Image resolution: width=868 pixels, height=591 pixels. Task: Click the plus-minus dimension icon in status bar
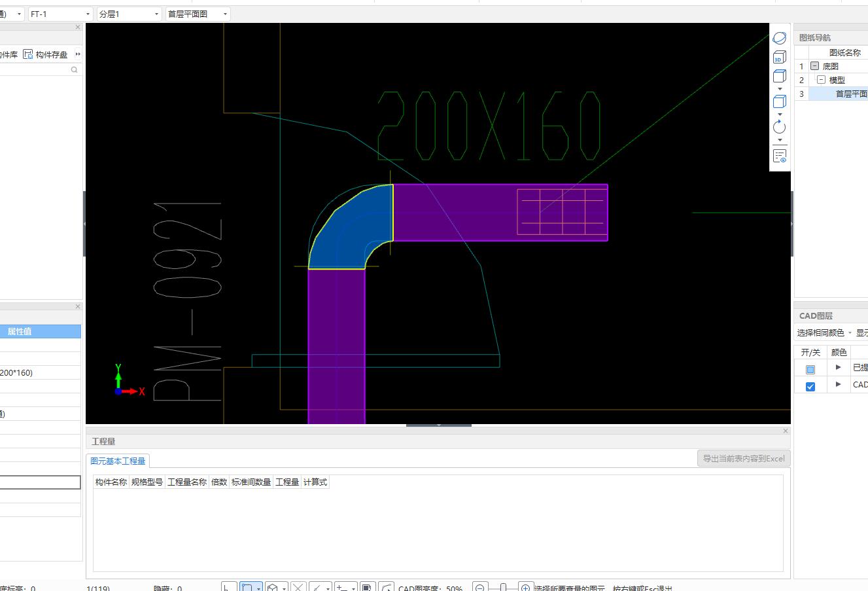[342, 588]
